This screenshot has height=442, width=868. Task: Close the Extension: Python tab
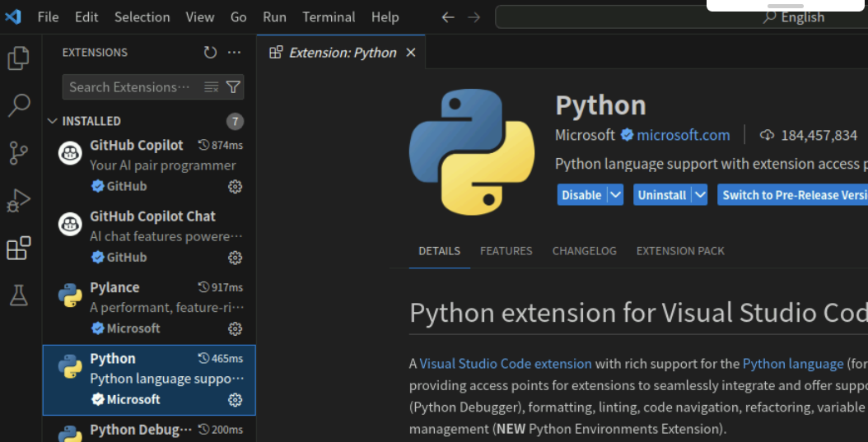(411, 53)
